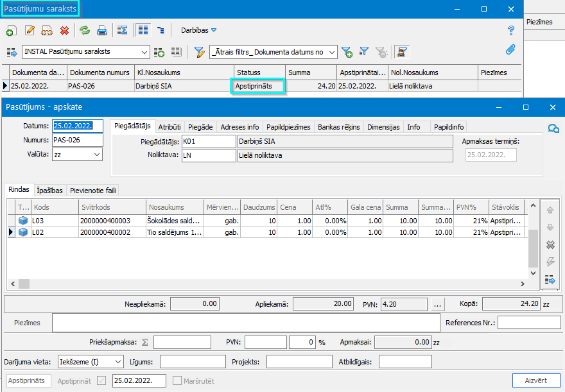The image size is (565, 392).
Task: Expand the Darījuma vieta dropdown
Action: [x=117, y=362]
